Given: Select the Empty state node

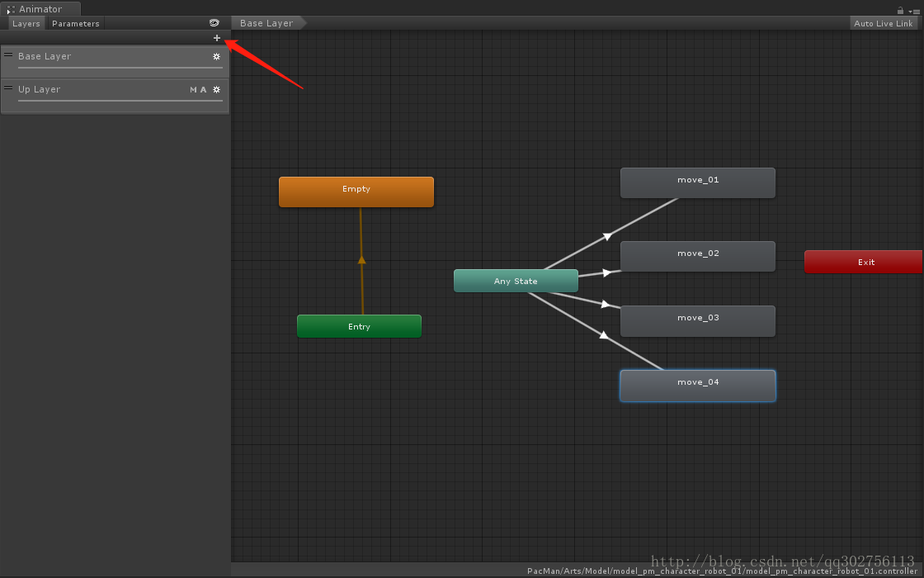Looking at the screenshot, I should (356, 192).
